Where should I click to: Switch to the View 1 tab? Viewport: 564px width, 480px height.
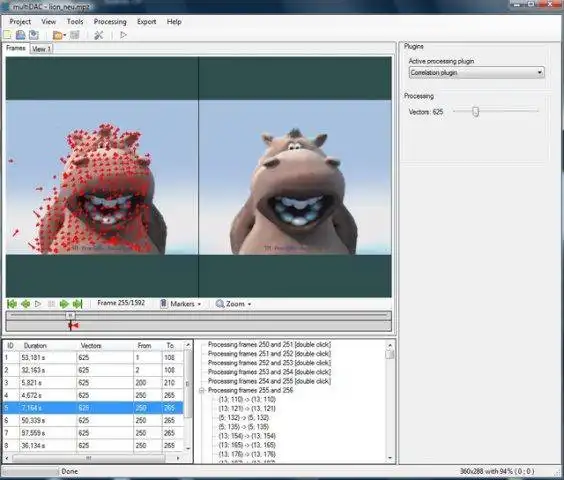pos(41,49)
